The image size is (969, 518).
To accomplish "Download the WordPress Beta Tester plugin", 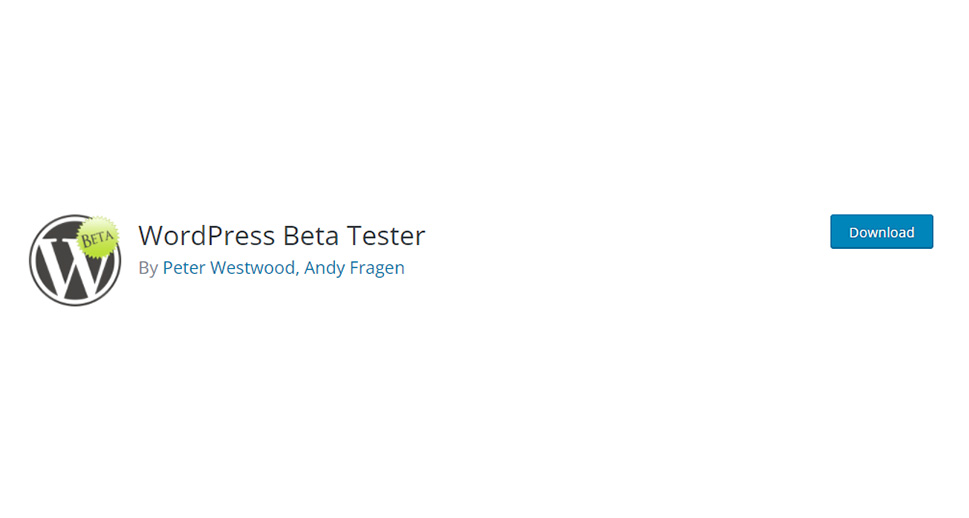I will [x=881, y=232].
